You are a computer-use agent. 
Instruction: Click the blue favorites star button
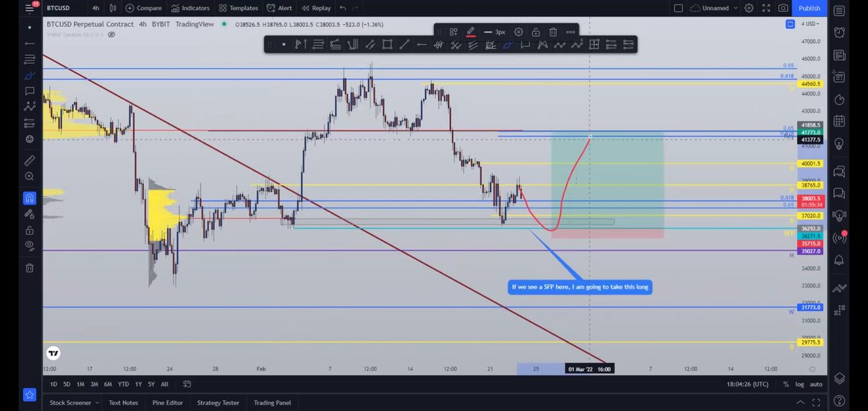(x=30, y=395)
